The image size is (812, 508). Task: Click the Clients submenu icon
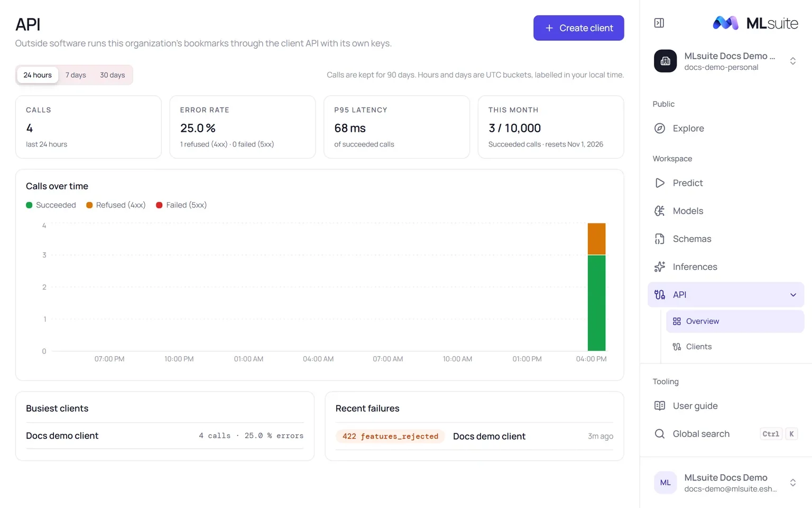pos(677,347)
